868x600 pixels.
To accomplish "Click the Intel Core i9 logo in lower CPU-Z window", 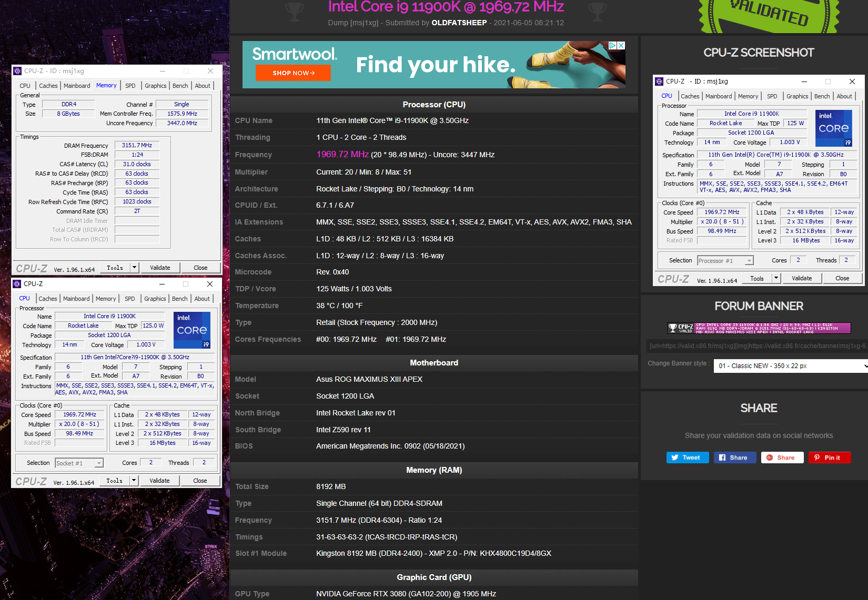I will (x=192, y=330).
